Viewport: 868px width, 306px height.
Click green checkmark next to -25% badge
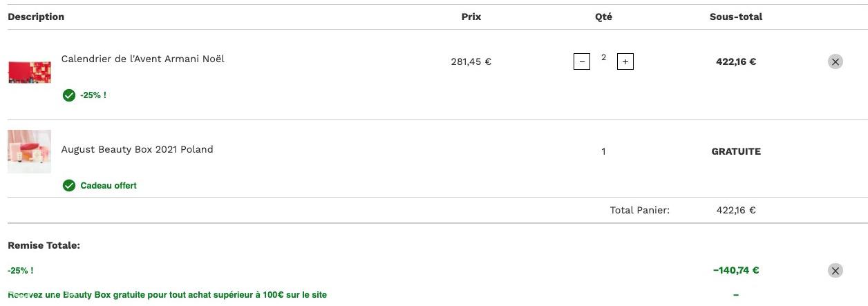[x=69, y=95]
